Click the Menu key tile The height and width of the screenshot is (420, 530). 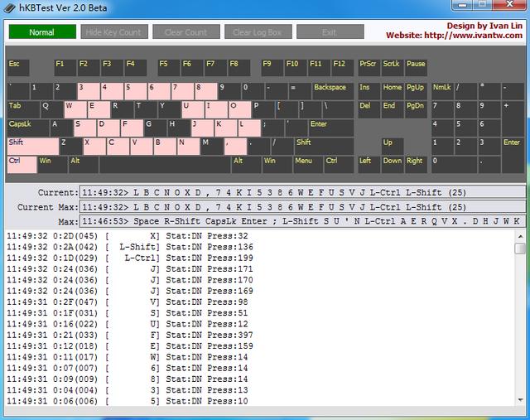308,165
